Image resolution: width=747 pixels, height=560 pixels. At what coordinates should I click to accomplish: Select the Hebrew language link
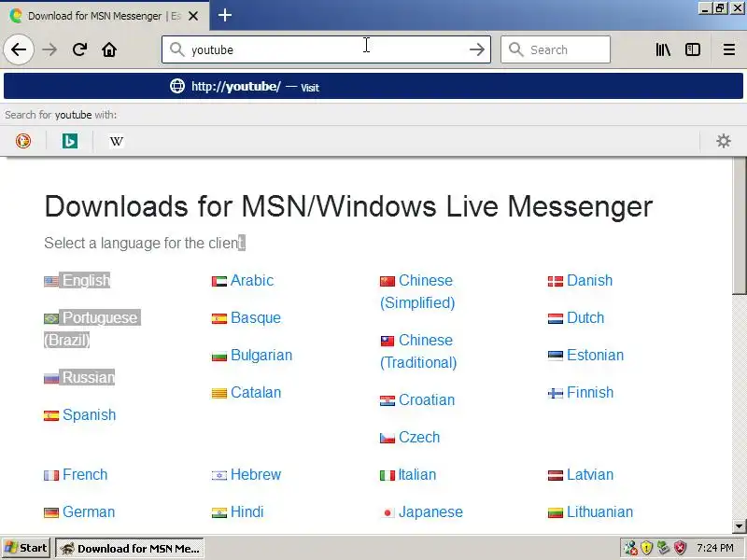click(256, 475)
